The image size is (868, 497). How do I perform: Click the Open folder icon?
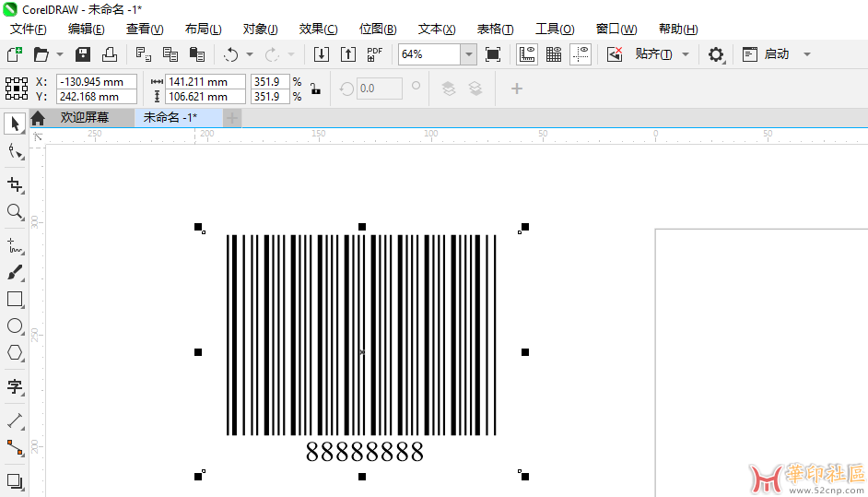[x=41, y=54]
